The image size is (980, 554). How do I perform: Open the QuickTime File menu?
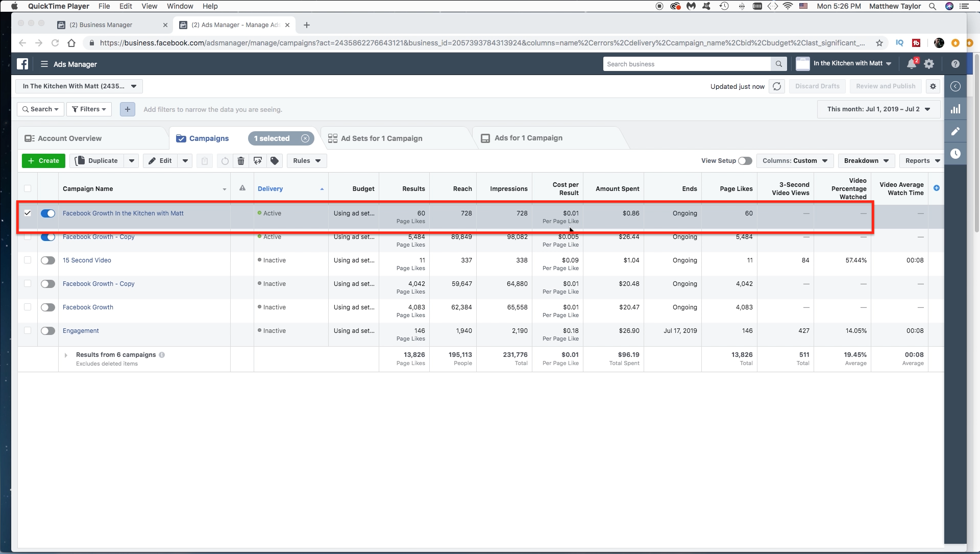click(x=104, y=6)
